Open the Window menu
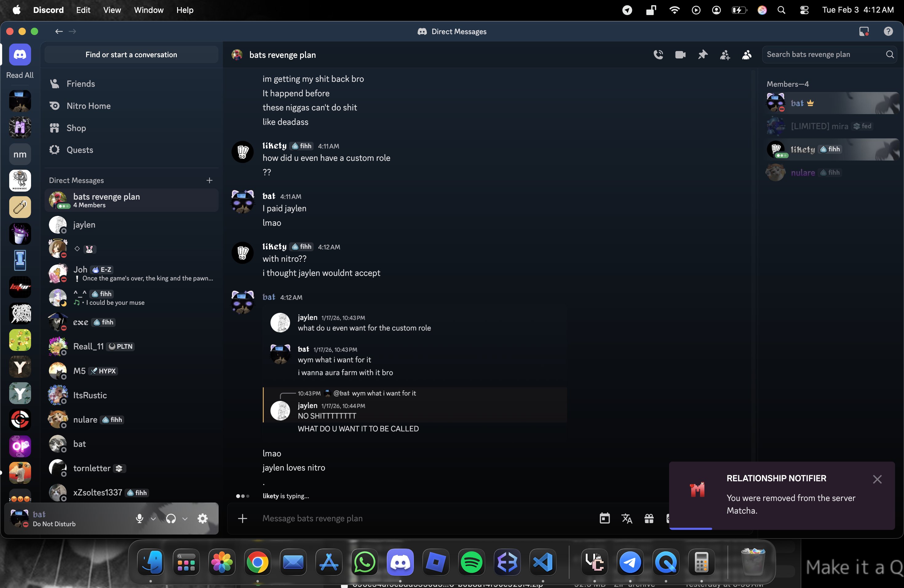This screenshot has height=588, width=904. pyautogui.click(x=149, y=10)
